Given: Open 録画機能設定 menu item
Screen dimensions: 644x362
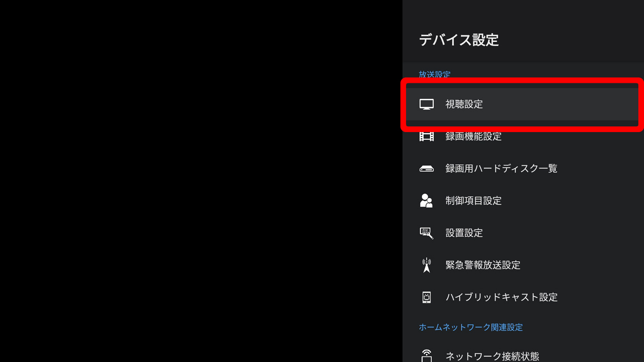Looking at the screenshot, I should [x=523, y=136].
